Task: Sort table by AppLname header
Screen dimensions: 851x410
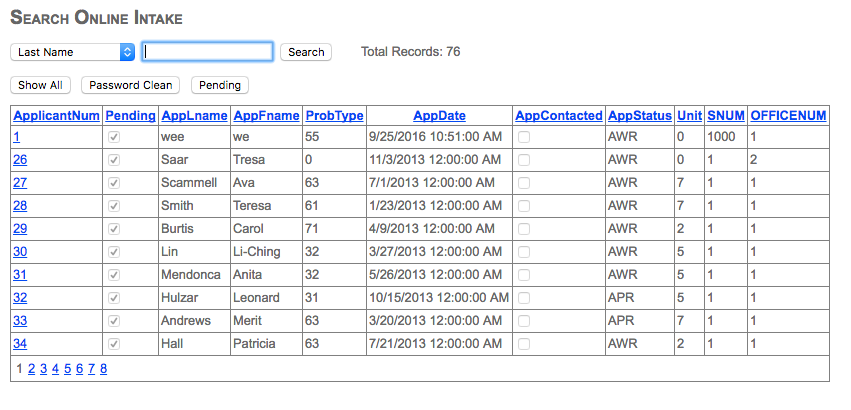Action: pyautogui.click(x=194, y=116)
